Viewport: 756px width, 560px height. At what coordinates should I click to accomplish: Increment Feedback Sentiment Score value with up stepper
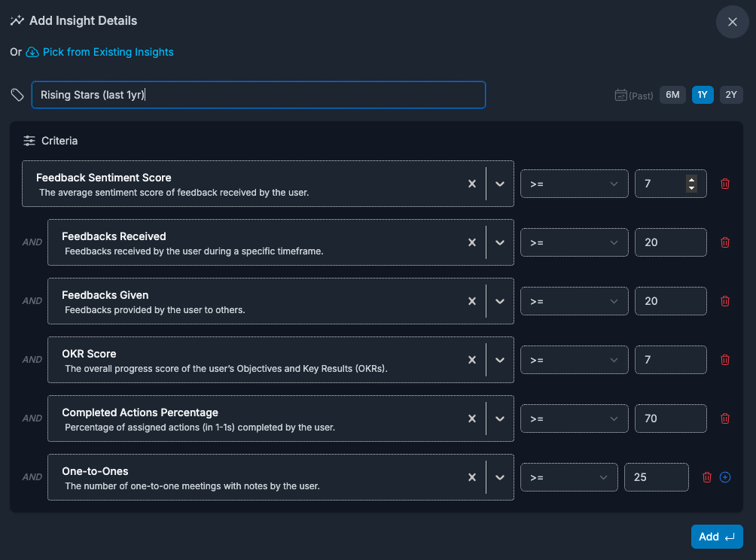(693, 180)
